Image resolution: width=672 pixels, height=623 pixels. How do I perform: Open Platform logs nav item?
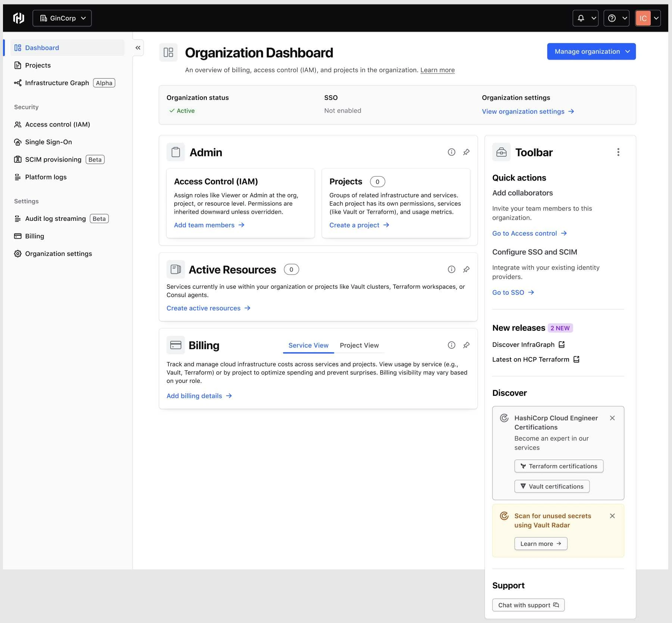click(x=67, y=177)
